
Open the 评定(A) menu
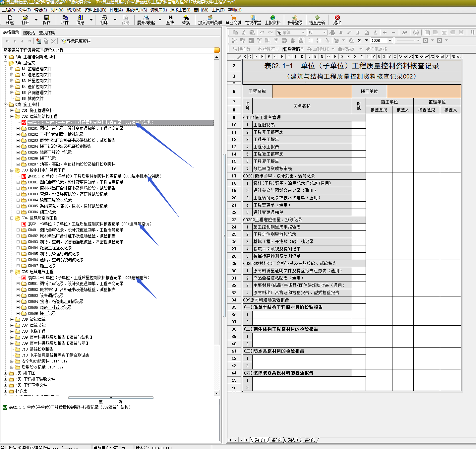(116, 10)
